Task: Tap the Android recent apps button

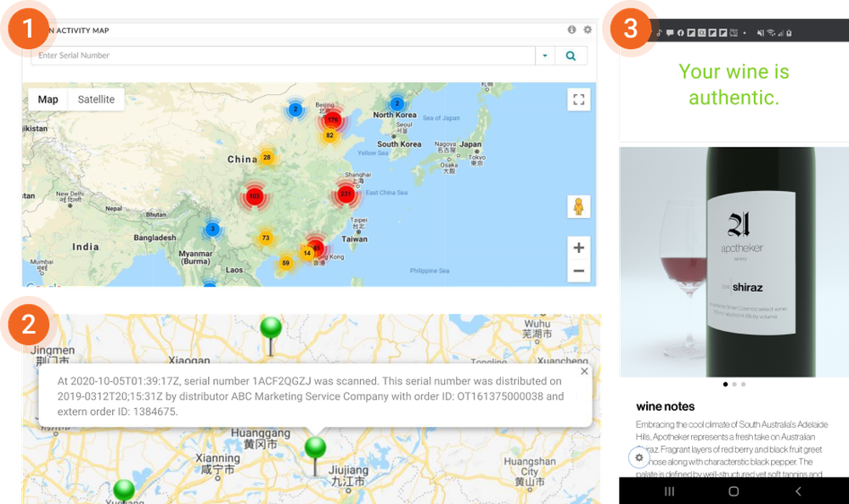Action: pos(670,491)
